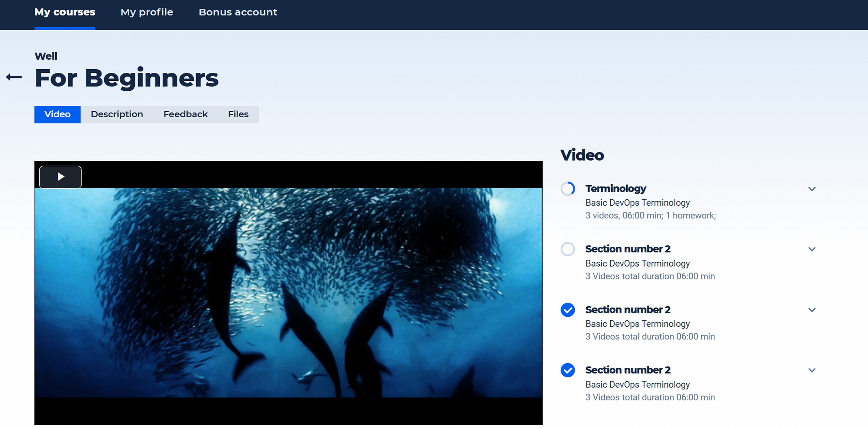Click the 'Well' label above the title
Image resolution: width=868 pixels, height=428 pixels.
(x=46, y=56)
